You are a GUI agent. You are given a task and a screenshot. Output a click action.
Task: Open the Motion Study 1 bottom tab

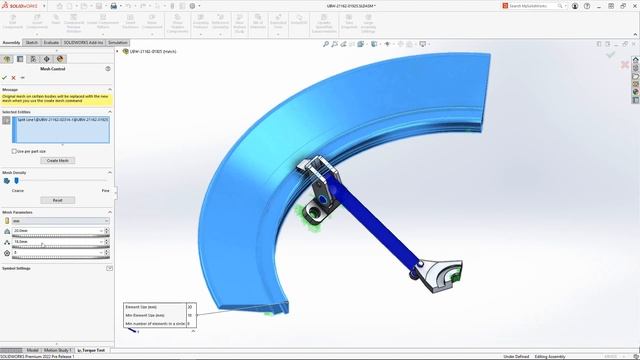(58, 350)
